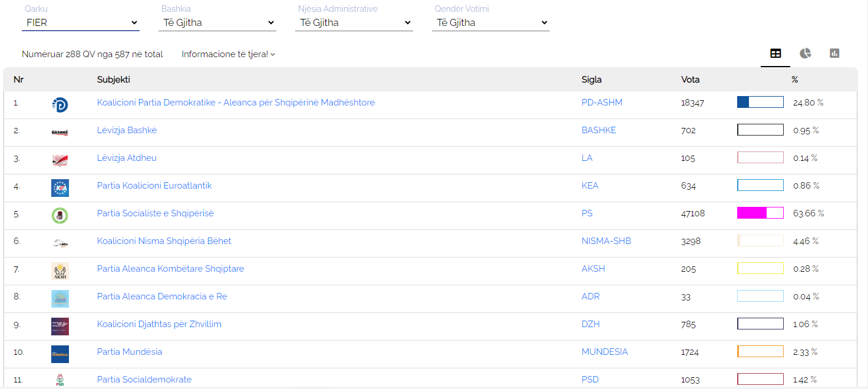Switch to pie chart view
The image size is (868, 389).
click(805, 54)
